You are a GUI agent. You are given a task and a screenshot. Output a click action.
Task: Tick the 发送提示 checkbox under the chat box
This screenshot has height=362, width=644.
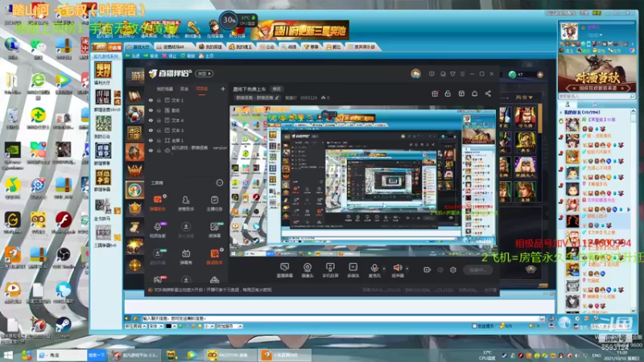coord(474,326)
